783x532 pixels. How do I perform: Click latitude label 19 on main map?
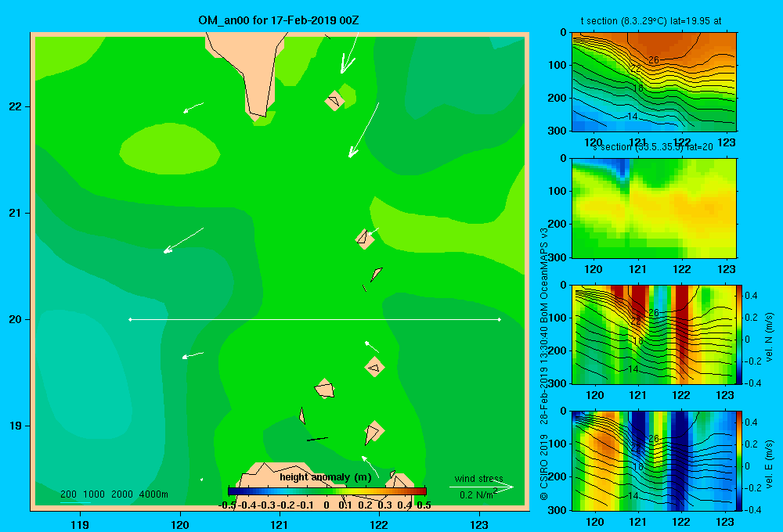point(15,426)
